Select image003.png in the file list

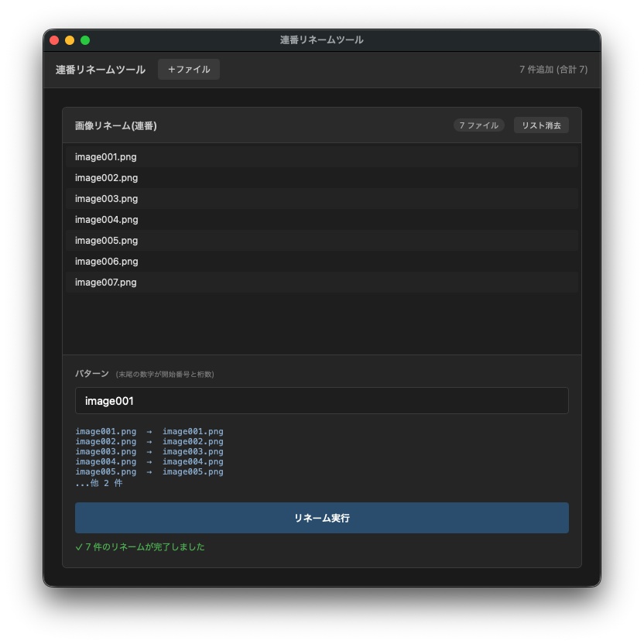click(x=321, y=199)
